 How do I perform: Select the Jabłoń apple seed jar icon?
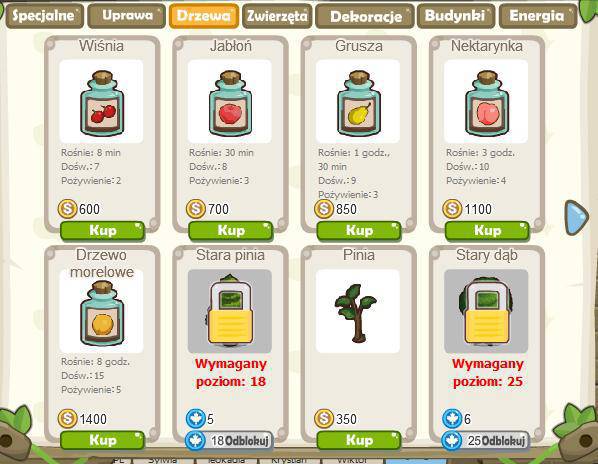point(230,103)
